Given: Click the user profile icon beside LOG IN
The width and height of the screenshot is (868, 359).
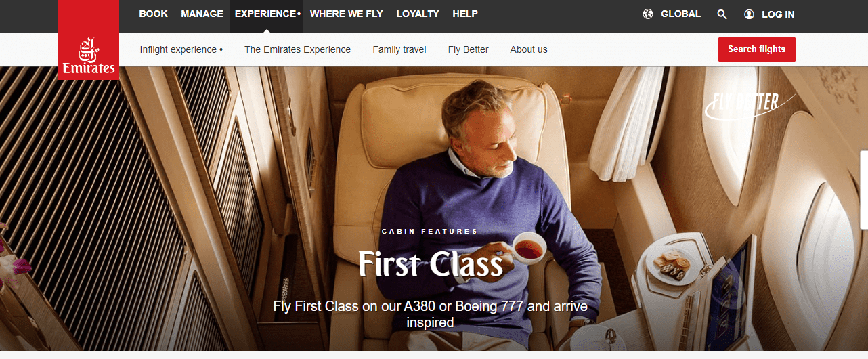Looking at the screenshot, I should [x=749, y=14].
